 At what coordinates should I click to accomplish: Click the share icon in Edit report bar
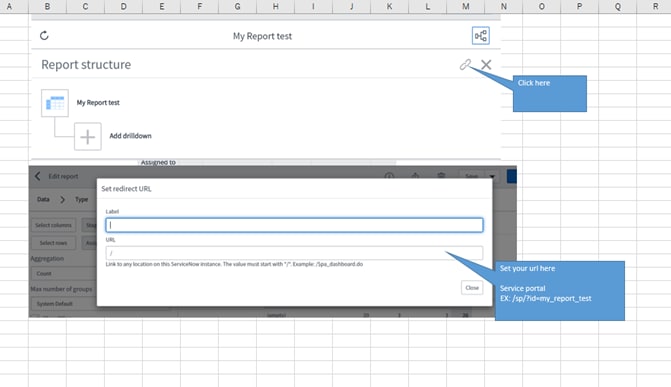tap(415, 176)
